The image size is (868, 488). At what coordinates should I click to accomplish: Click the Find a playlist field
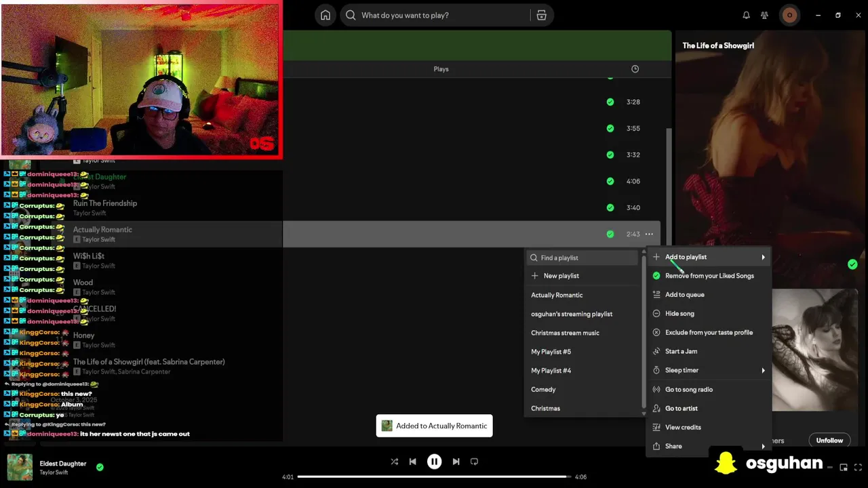[583, 258]
